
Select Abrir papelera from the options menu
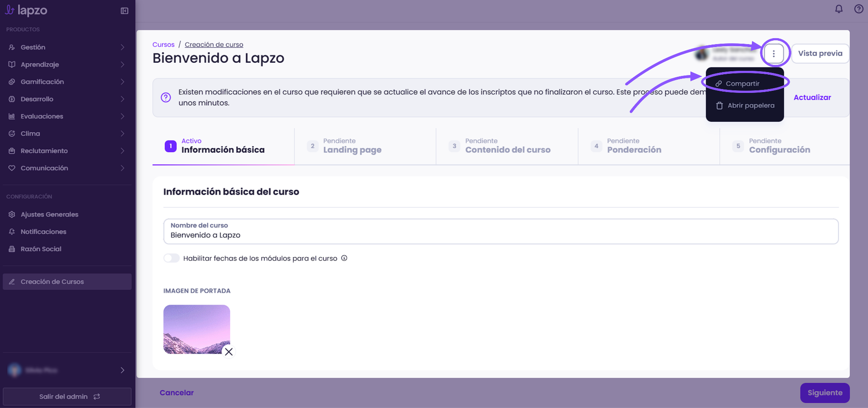[745, 105]
